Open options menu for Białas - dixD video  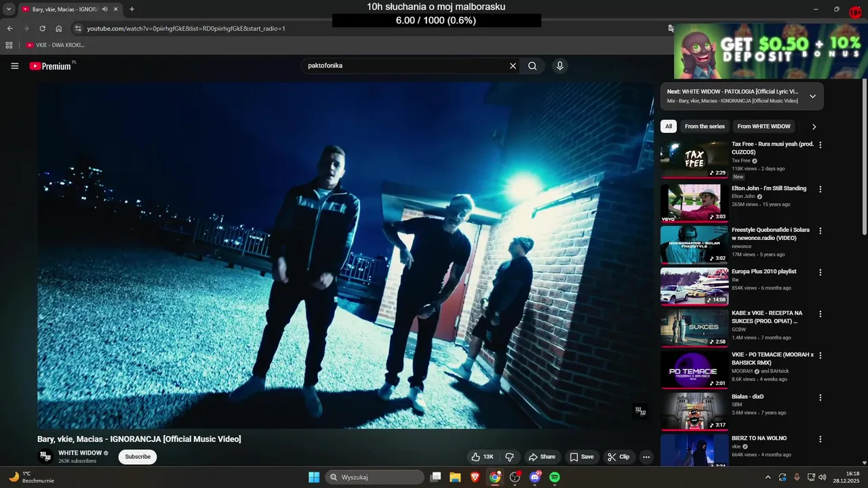click(821, 397)
